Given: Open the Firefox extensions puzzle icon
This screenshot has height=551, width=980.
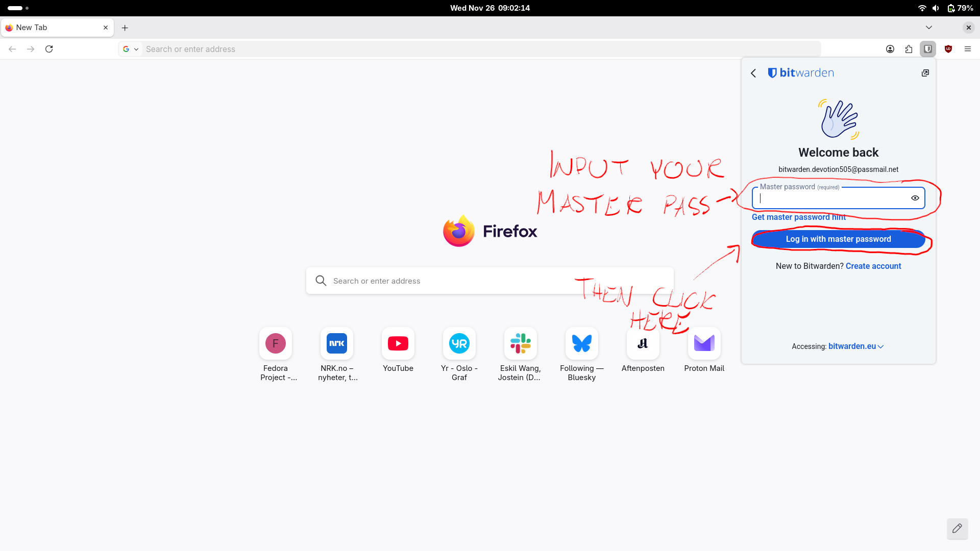Looking at the screenshot, I should pyautogui.click(x=909, y=49).
